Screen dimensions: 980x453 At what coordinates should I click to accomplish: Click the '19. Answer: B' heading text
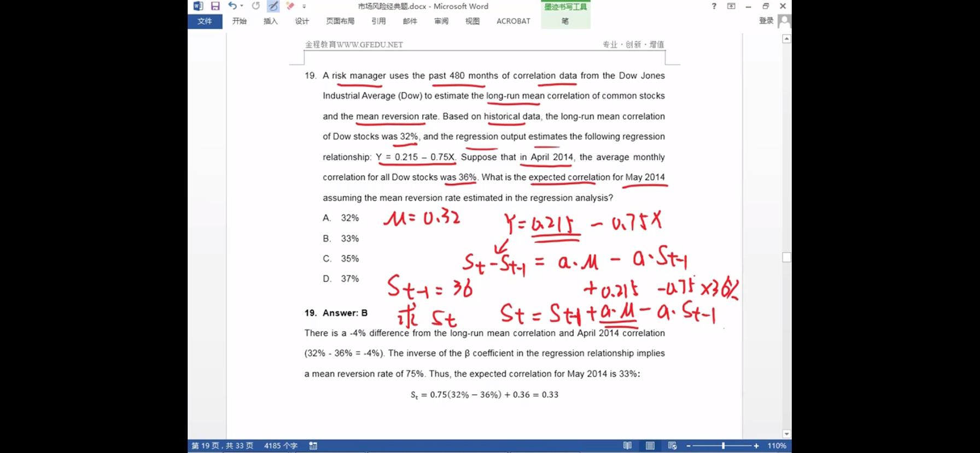336,313
